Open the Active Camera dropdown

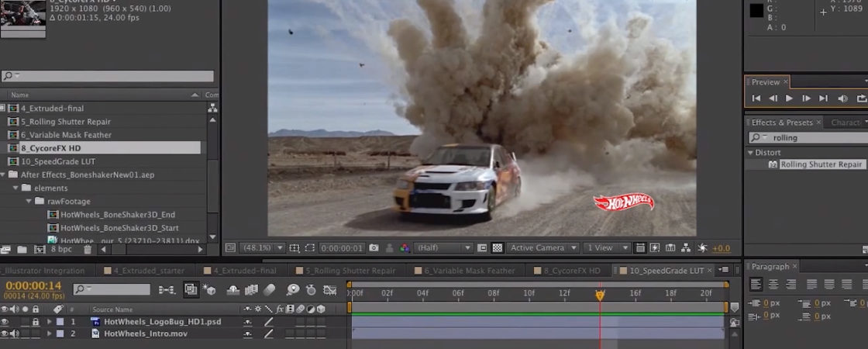(x=543, y=248)
